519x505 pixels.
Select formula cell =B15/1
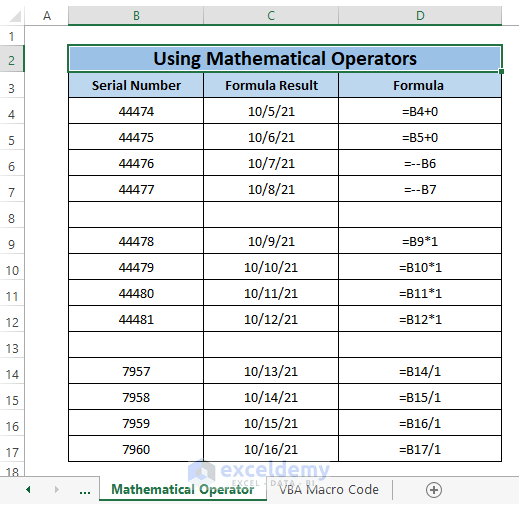pyautogui.click(x=420, y=397)
